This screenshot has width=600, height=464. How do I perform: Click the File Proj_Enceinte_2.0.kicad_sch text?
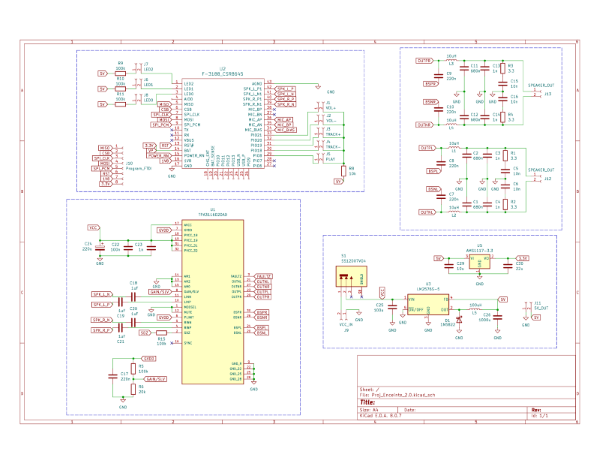(x=397, y=395)
